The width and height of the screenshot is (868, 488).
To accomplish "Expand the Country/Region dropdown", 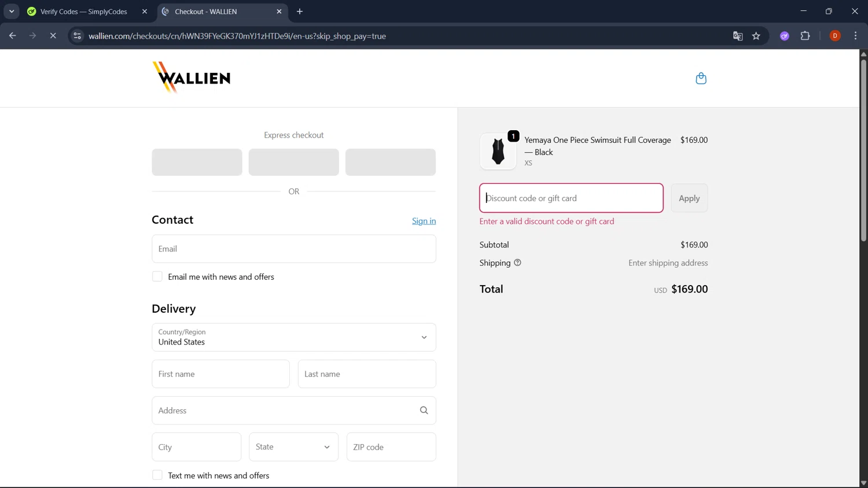I will click(x=294, y=337).
